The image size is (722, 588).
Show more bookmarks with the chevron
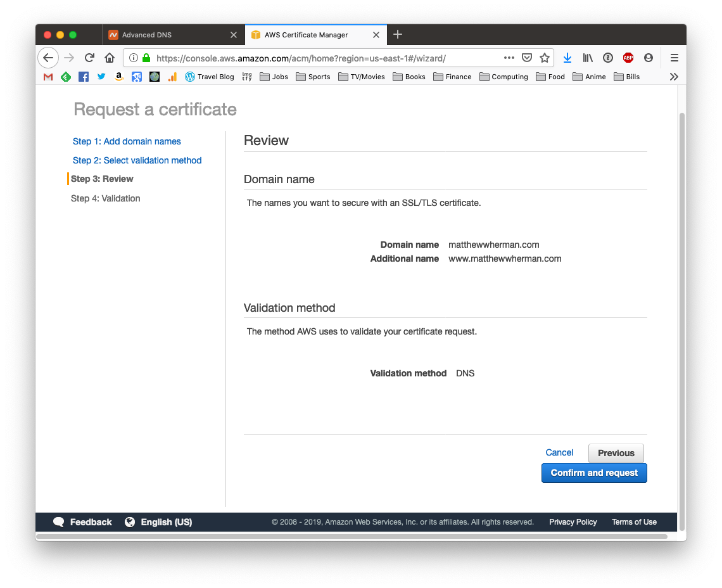click(674, 77)
